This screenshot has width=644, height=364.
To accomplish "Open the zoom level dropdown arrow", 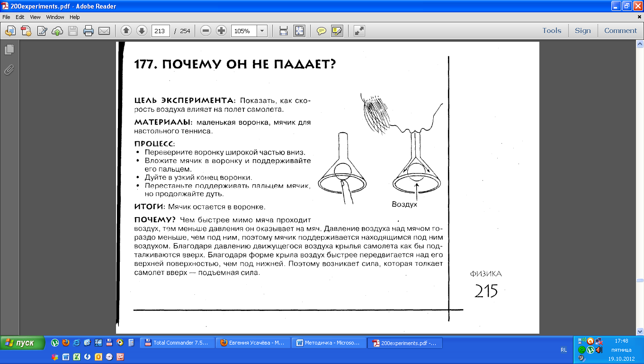I will click(x=262, y=31).
